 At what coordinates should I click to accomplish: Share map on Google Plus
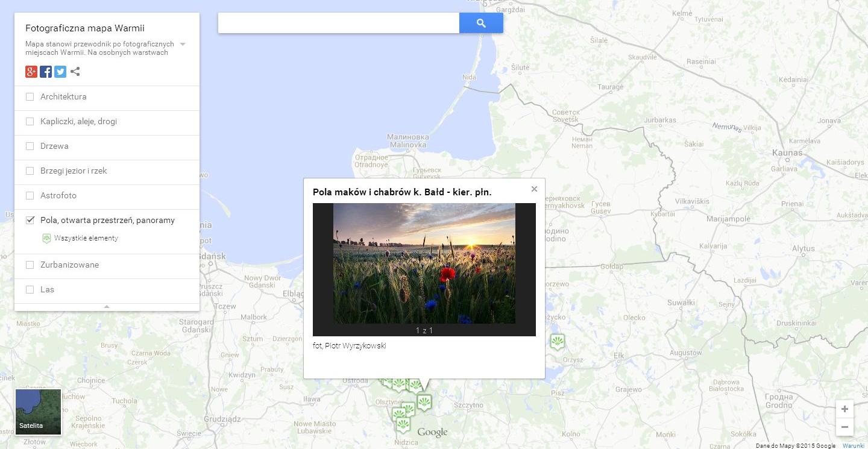click(31, 72)
